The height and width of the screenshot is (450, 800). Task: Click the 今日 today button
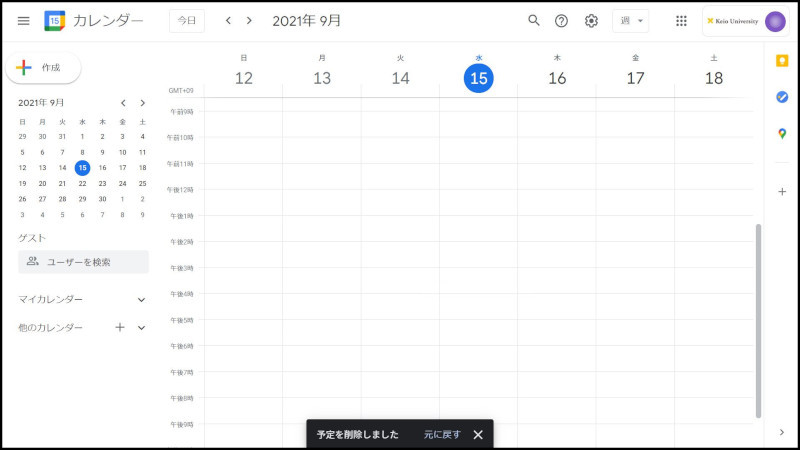[x=187, y=21]
